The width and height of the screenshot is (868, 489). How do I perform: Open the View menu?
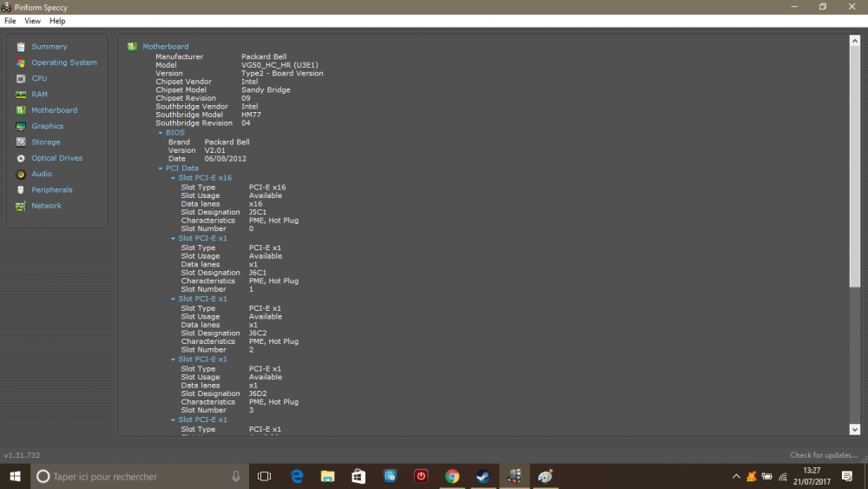[x=32, y=21]
